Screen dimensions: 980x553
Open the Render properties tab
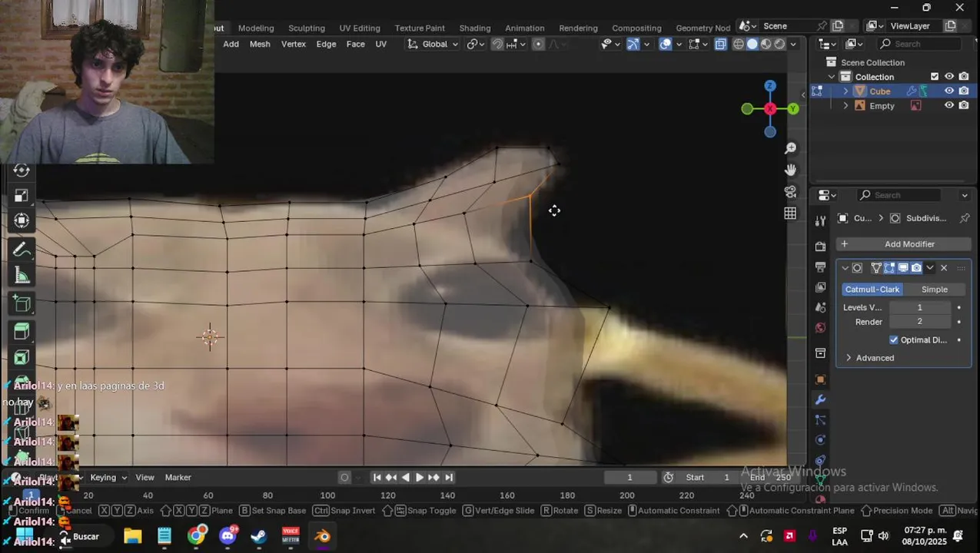tap(820, 247)
